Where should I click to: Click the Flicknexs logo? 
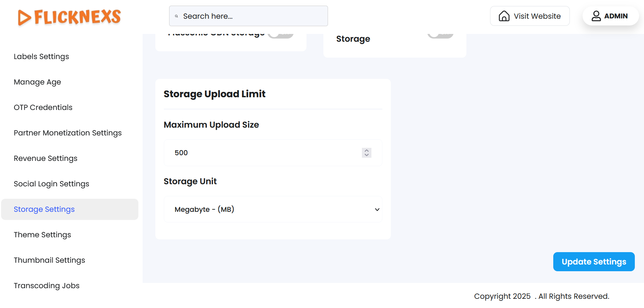point(69,17)
